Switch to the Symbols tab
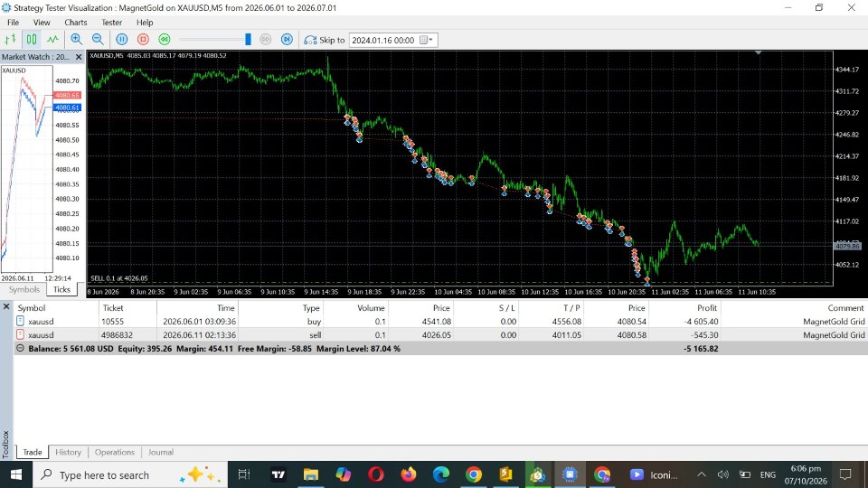Viewport: 868px width, 488px height. [x=24, y=289]
